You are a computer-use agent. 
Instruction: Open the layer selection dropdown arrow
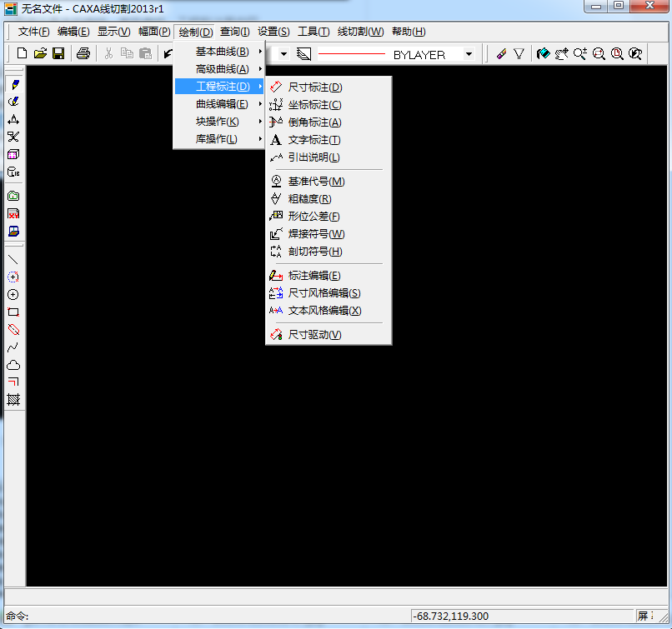283,54
